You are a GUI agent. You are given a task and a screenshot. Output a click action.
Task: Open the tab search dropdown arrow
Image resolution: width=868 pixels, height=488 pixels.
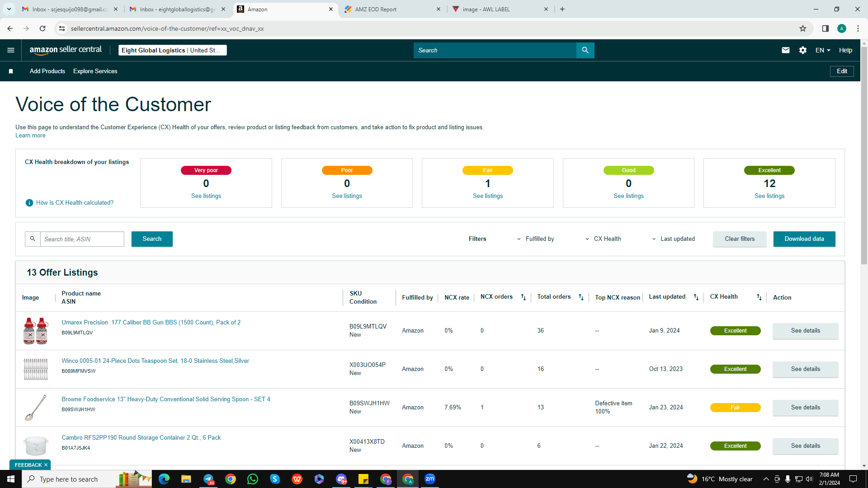(x=9, y=9)
